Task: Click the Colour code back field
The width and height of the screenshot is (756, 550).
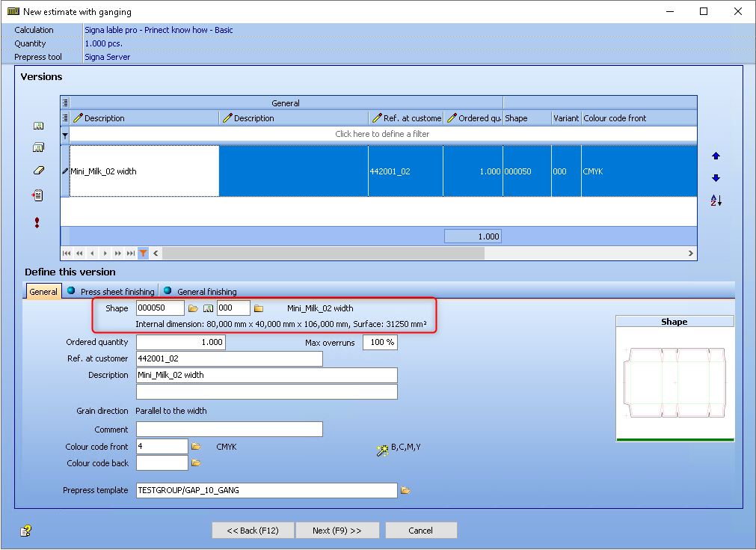Action: click(x=162, y=462)
